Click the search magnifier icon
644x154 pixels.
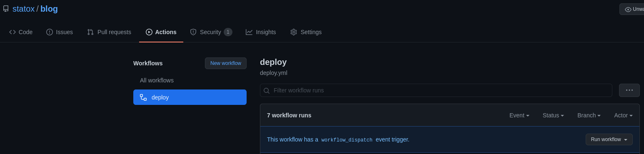click(x=267, y=91)
